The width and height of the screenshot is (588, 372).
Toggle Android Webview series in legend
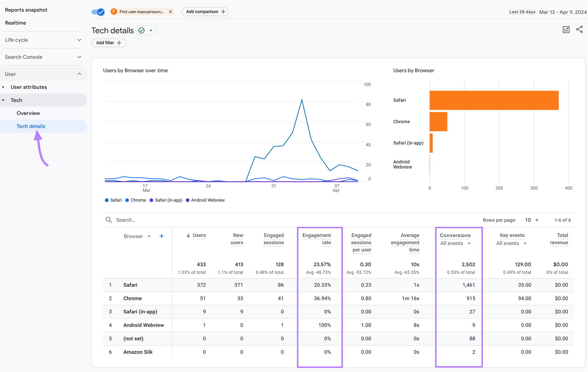[x=205, y=200]
